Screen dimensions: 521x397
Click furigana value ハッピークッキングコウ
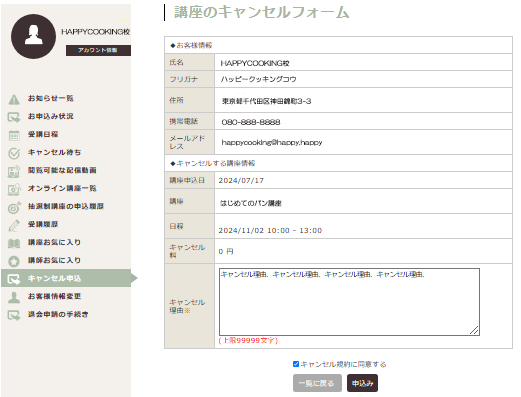pos(258,79)
